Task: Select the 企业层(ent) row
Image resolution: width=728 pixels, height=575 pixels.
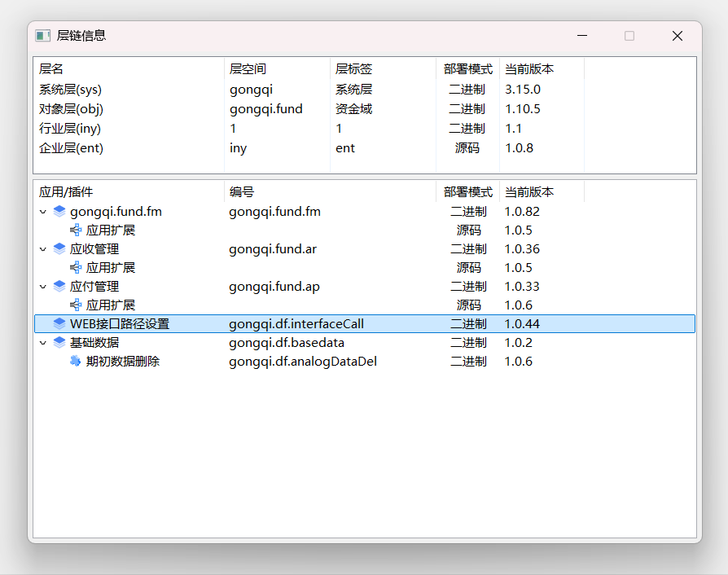Action: [365, 147]
